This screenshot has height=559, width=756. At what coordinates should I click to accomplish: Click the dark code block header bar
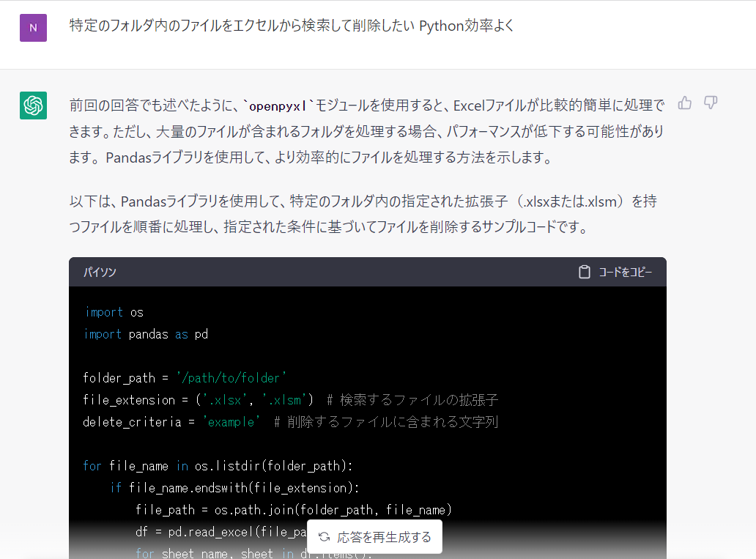click(x=366, y=271)
